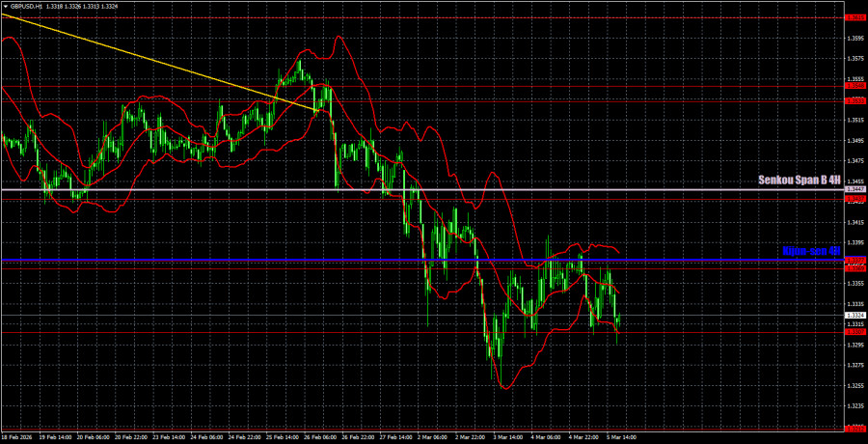
Task: Select the Senkou Span B 4H label
Action: click(x=800, y=180)
